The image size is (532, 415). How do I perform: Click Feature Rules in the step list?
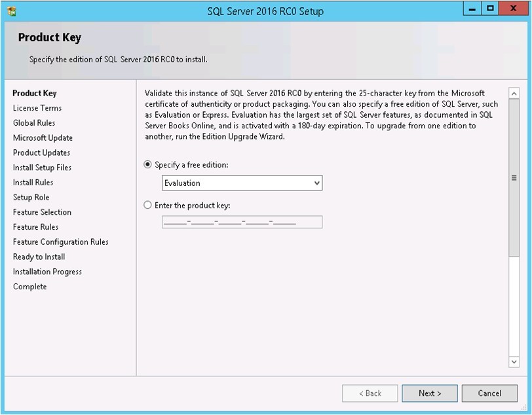click(35, 227)
